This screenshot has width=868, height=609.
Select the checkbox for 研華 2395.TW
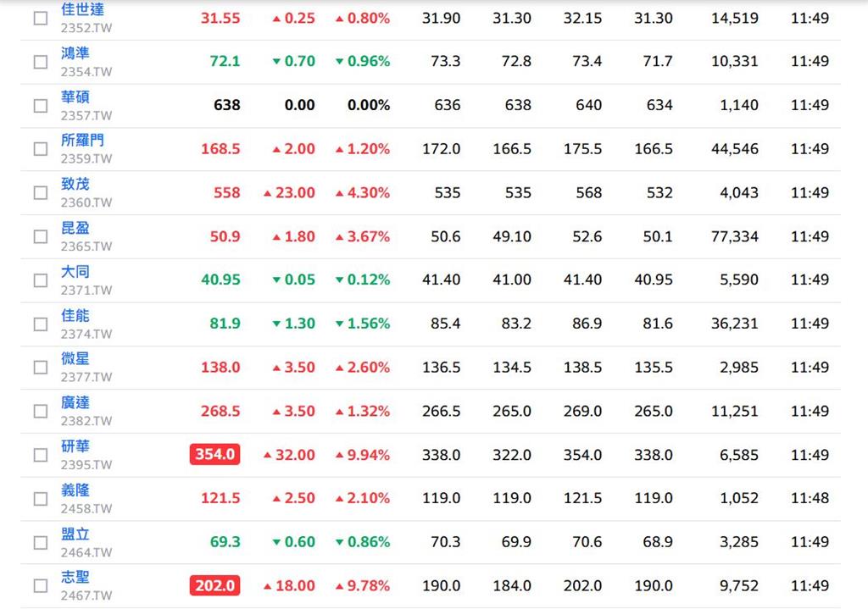41,455
